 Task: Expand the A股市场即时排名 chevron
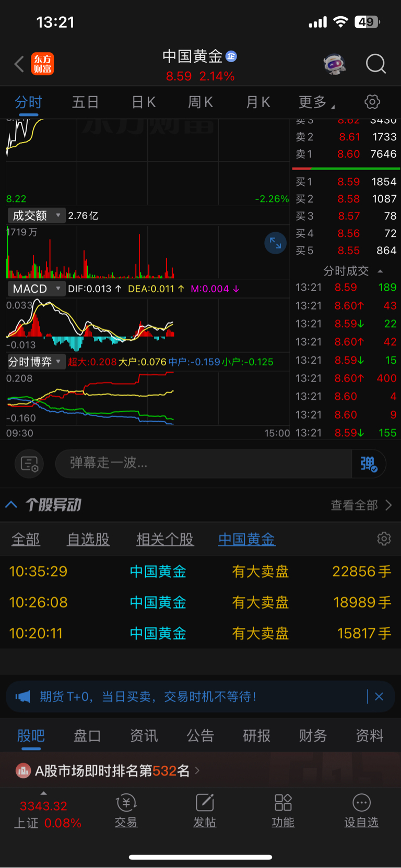coord(197,770)
